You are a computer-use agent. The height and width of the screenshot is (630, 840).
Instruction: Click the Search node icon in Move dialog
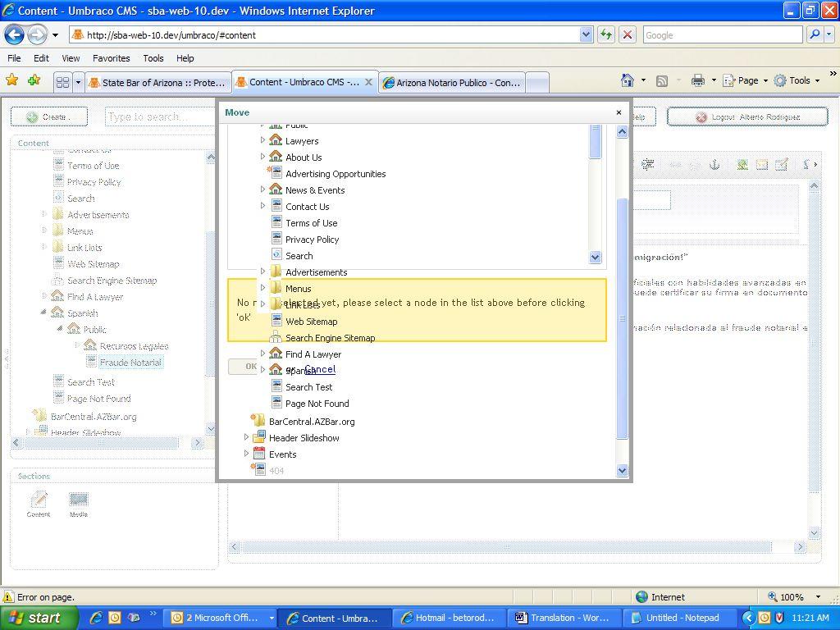(x=276, y=255)
